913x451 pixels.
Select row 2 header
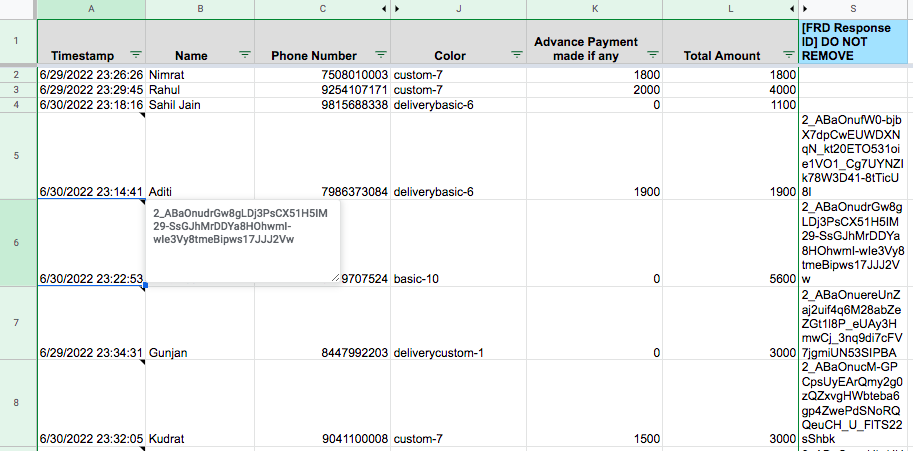[16, 74]
